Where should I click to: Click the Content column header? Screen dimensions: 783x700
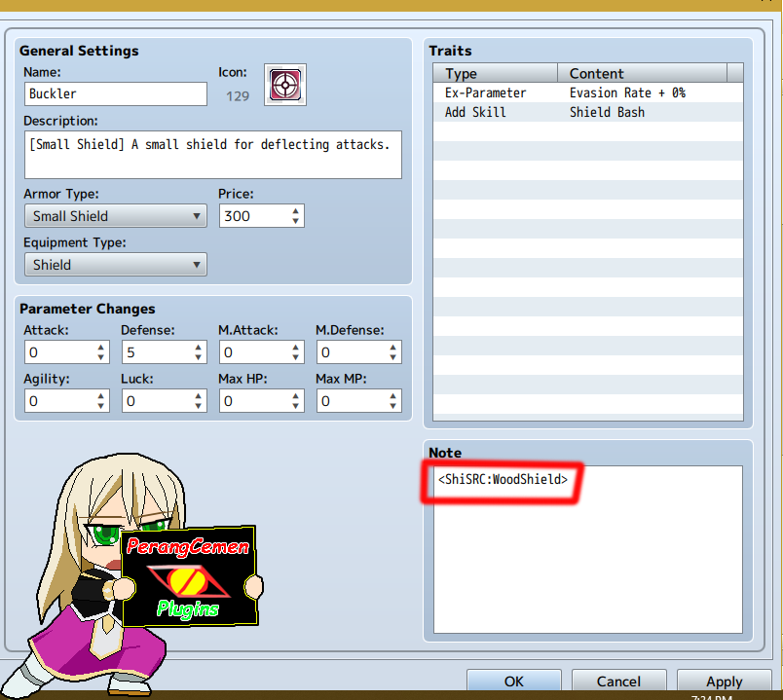642,73
